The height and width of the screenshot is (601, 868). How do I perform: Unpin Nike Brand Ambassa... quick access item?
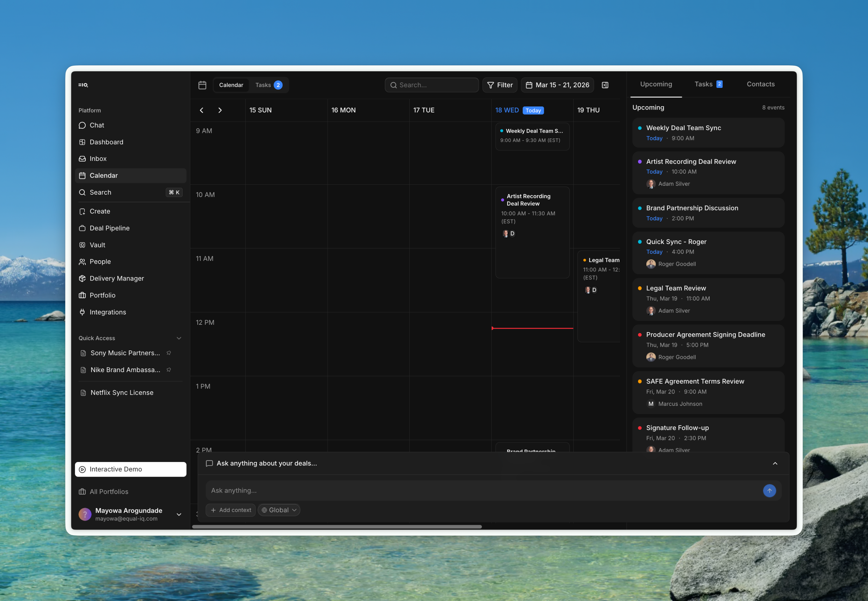click(x=169, y=370)
